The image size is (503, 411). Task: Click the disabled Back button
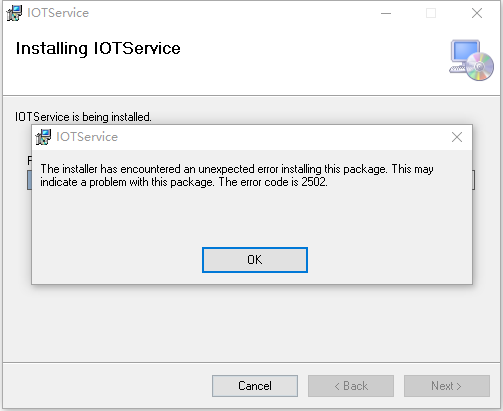(x=351, y=386)
